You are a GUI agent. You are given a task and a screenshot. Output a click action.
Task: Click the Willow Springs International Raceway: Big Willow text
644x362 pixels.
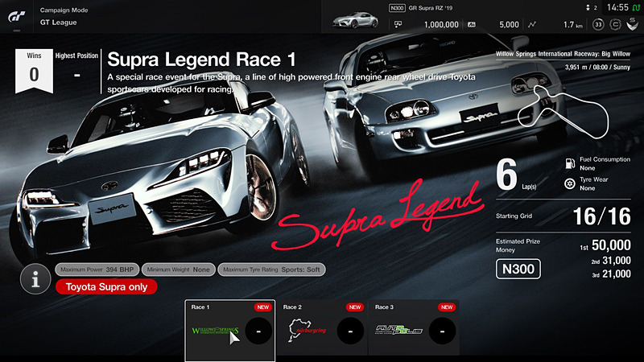pos(563,54)
